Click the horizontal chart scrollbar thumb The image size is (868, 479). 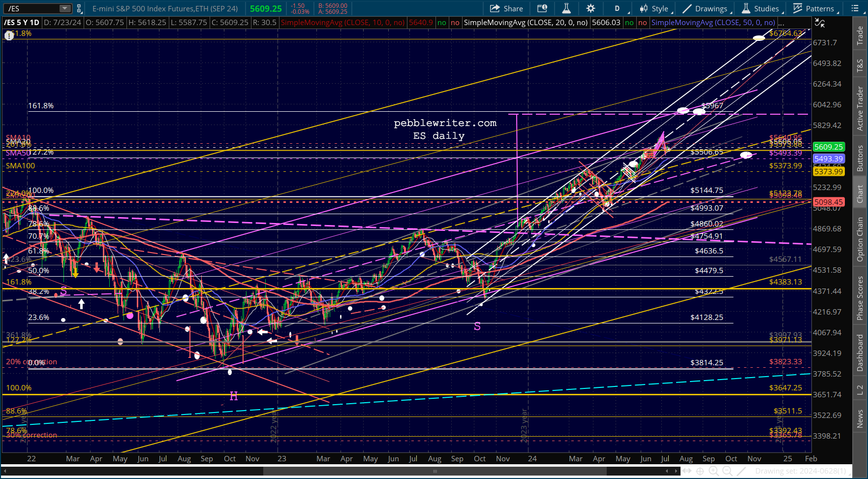pos(435,471)
